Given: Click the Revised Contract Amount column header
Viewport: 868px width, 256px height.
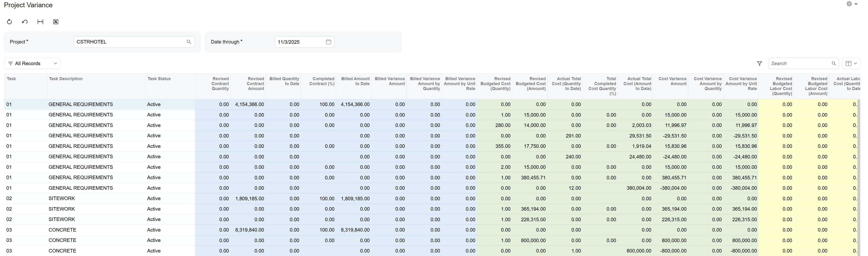Looking at the screenshot, I should pyautogui.click(x=255, y=84).
